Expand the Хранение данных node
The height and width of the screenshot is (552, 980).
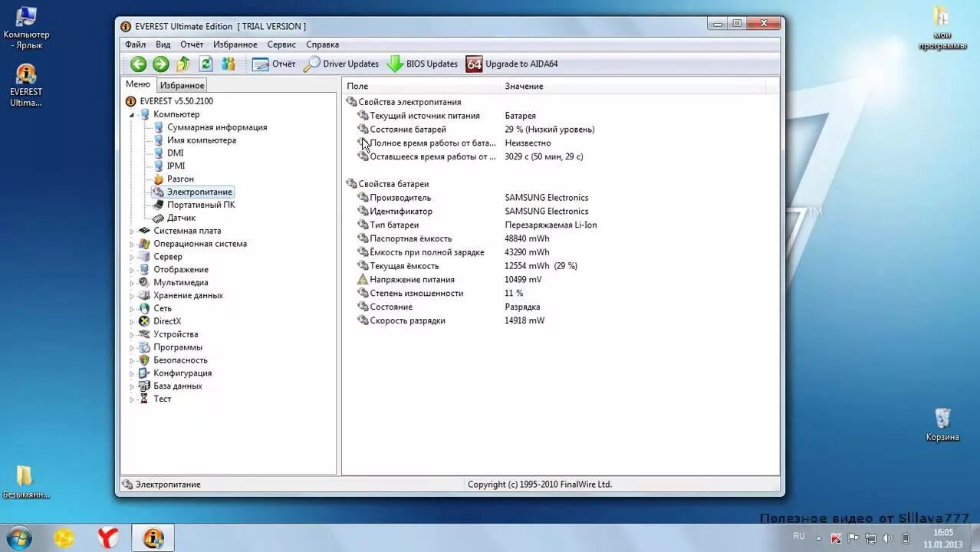click(131, 296)
